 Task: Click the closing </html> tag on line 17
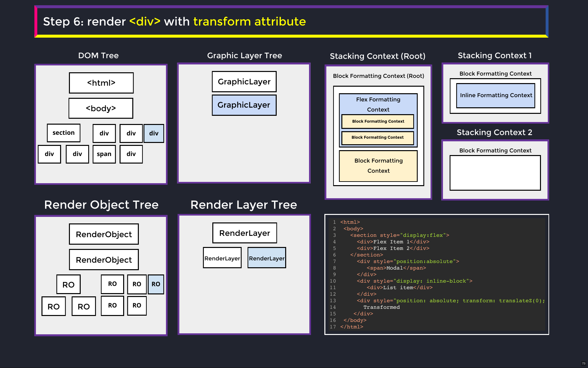pyautogui.click(x=352, y=327)
